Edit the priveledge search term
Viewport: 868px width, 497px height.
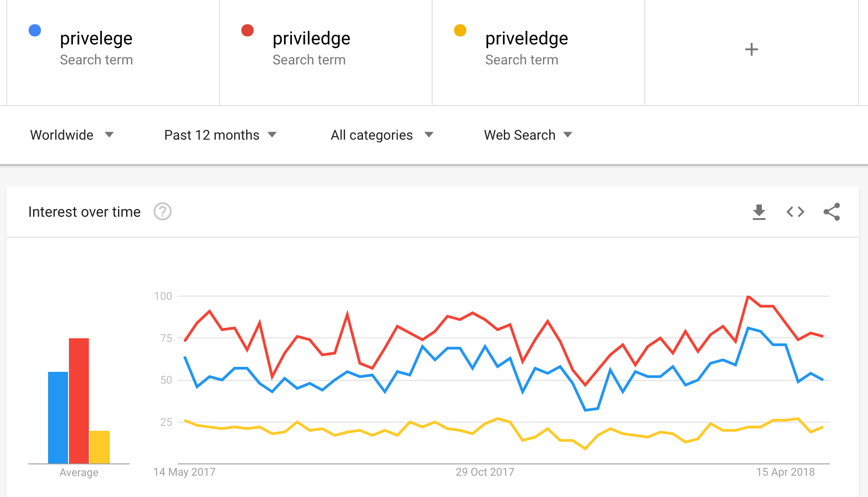click(x=527, y=39)
